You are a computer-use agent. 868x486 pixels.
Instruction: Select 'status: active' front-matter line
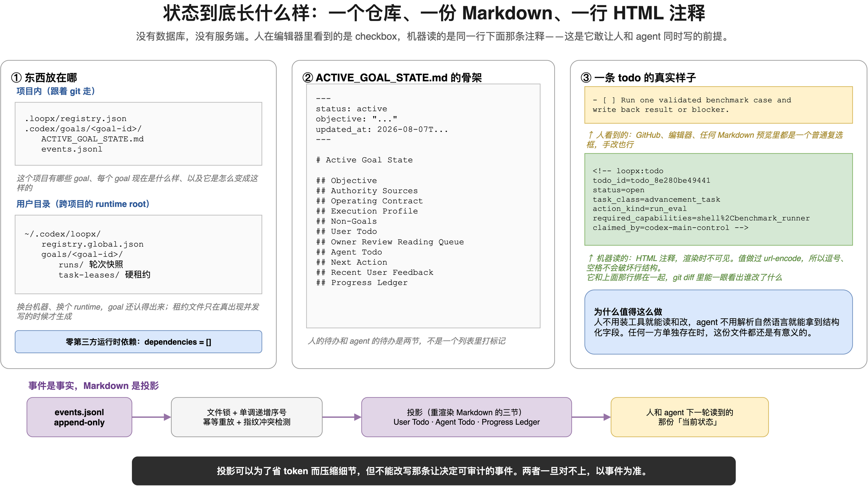351,109
